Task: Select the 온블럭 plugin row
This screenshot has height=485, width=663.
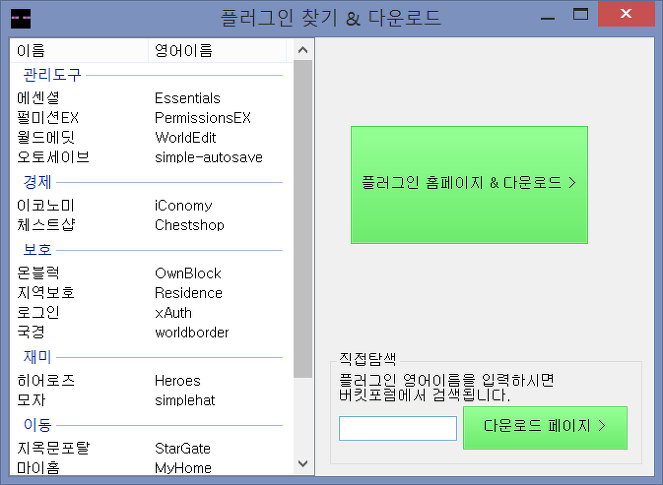Action: click(151, 273)
